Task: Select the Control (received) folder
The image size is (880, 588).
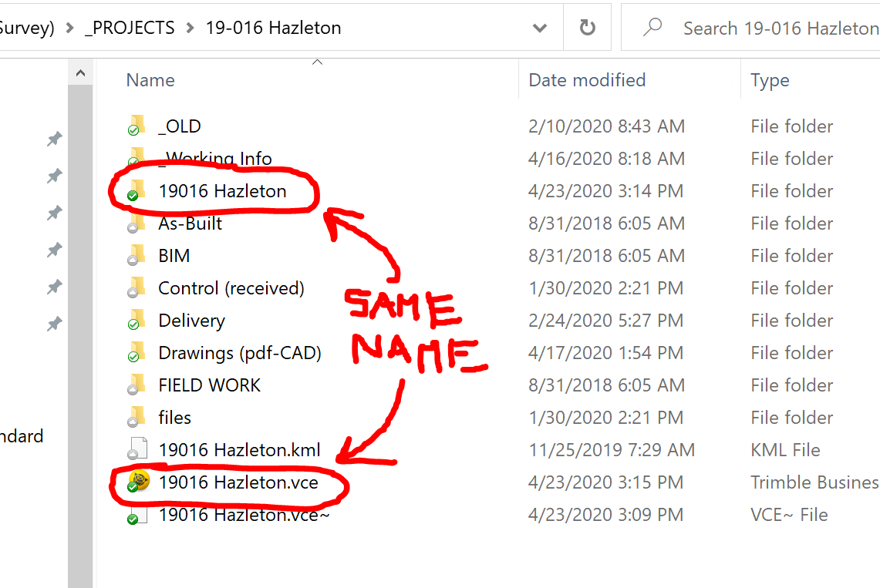Action: pyautogui.click(x=231, y=288)
